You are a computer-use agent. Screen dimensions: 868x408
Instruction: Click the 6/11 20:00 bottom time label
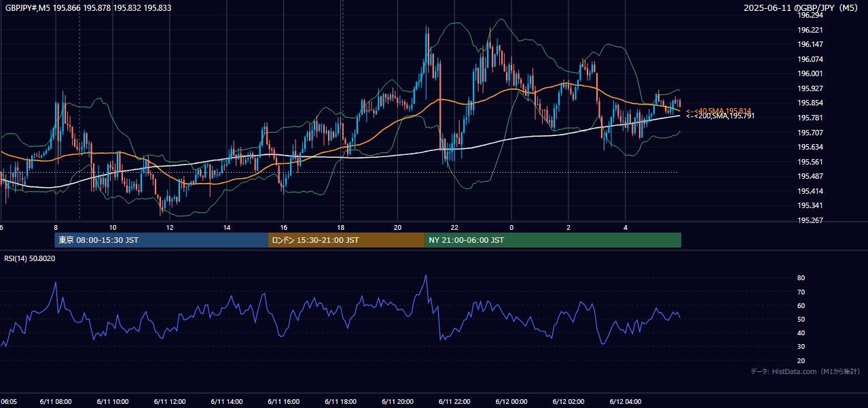coord(398,401)
